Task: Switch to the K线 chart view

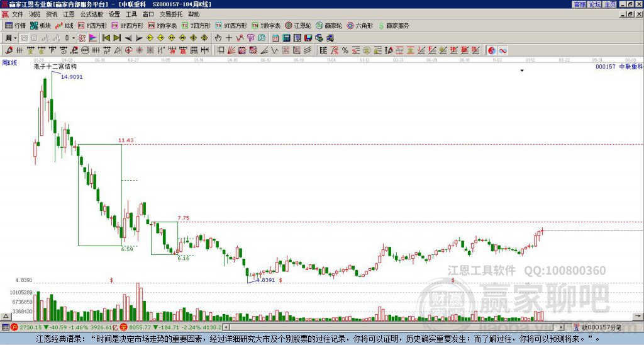Action: tap(64, 25)
